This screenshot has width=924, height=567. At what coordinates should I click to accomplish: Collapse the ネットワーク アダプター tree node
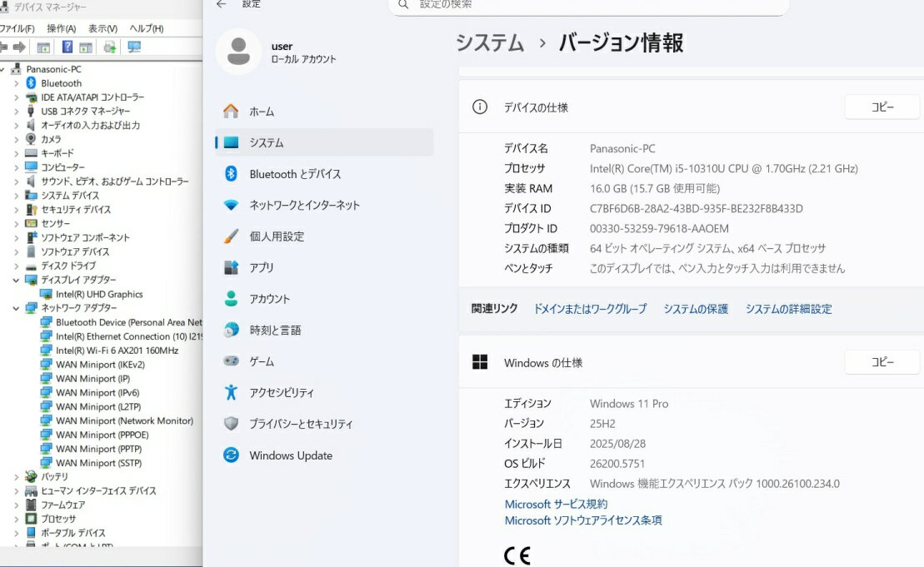pos(16,308)
